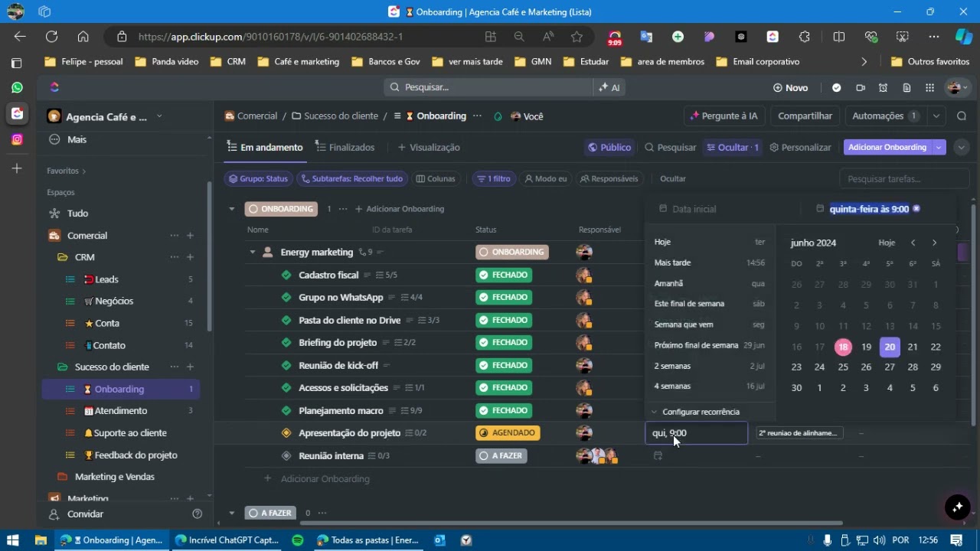Image resolution: width=980 pixels, height=551 pixels.
Task: Open Spotify from the taskbar
Action: (x=298, y=540)
